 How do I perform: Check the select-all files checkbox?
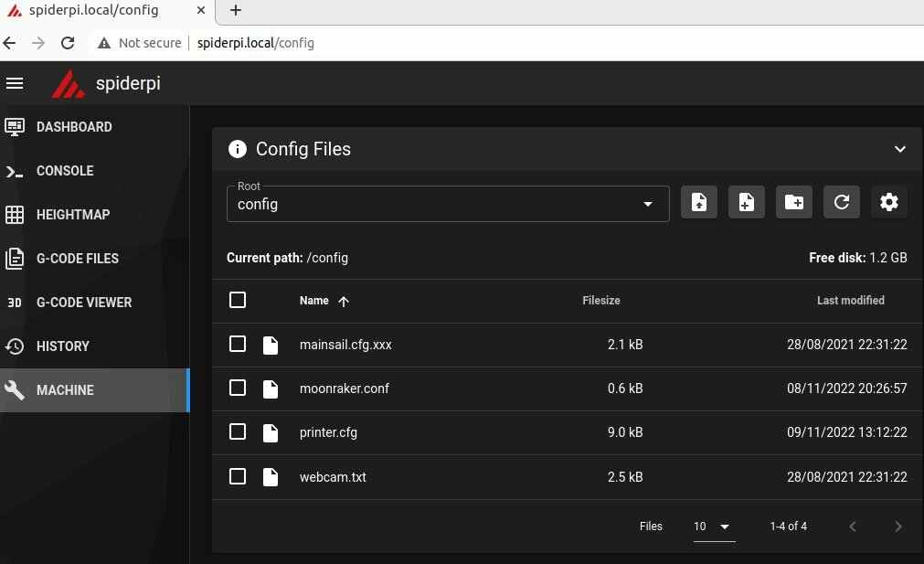[238, 300]
